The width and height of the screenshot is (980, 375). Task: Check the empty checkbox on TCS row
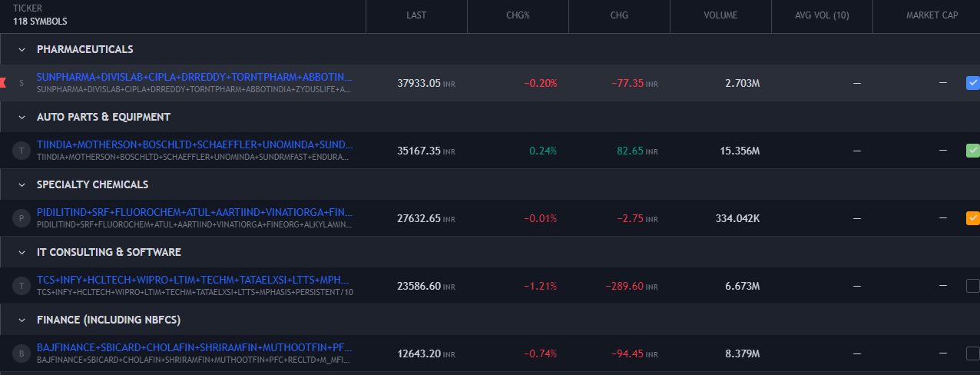click(x=972, y=286)
